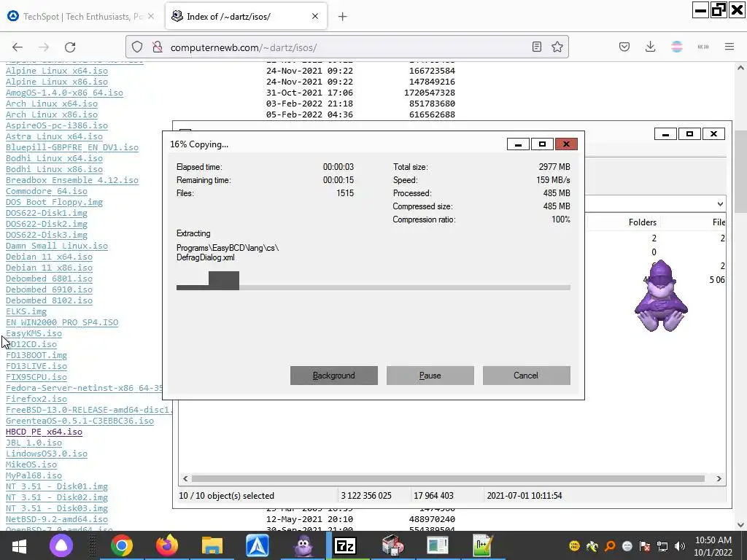
Task: Switch to the TechSpot tab
Action: point(81,17)
